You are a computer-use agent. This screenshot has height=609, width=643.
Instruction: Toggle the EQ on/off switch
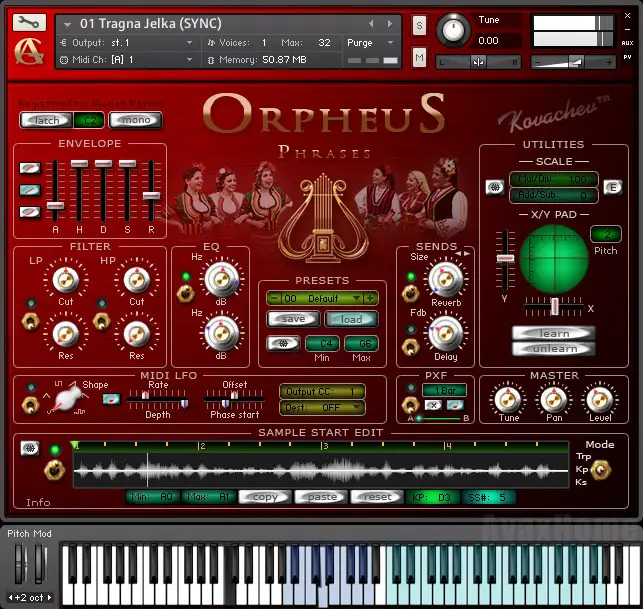pyautogui.click(x=185, y=293)
